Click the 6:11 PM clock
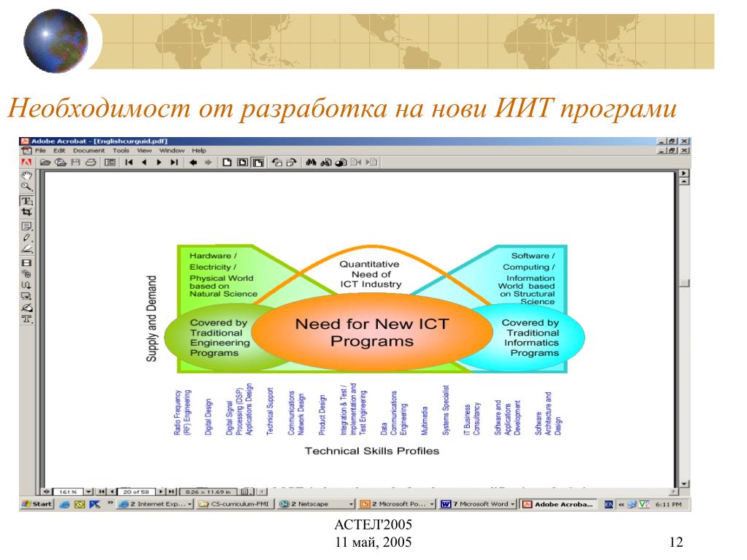The width and height of the screenshot is (747, 560). (668, 505)
